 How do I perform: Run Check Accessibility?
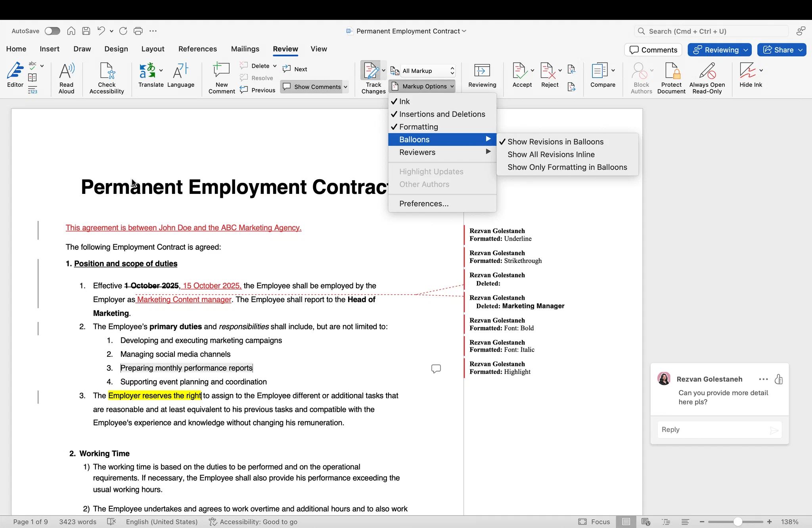tap(107, 78)
